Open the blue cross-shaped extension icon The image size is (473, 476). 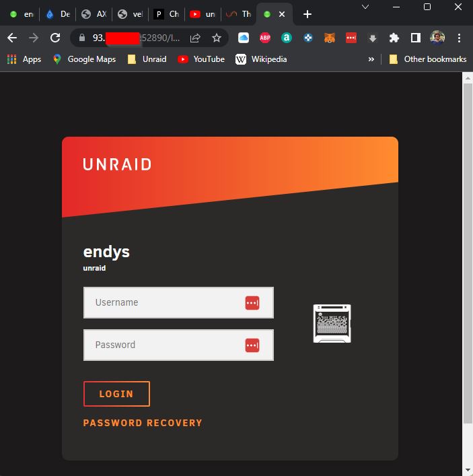308,38
